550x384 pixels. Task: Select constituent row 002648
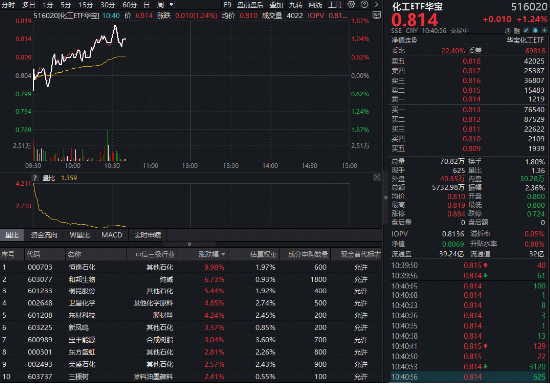(x=191, y=303)
